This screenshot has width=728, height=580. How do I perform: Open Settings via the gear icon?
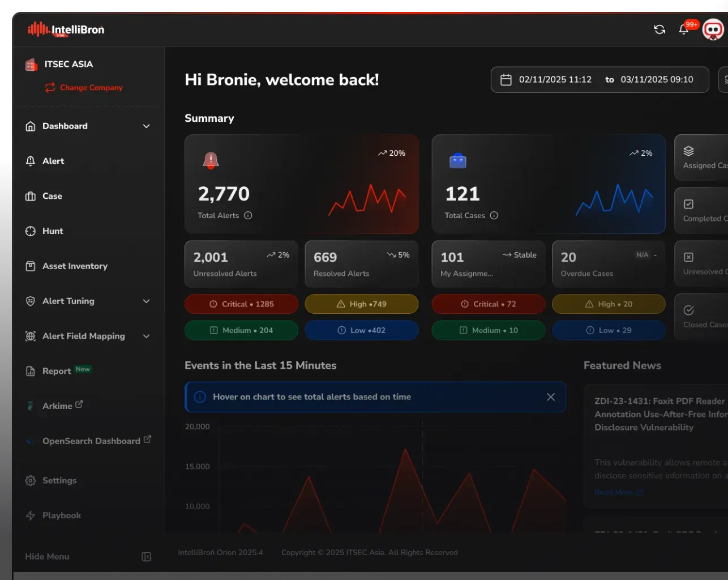point(29,480)
